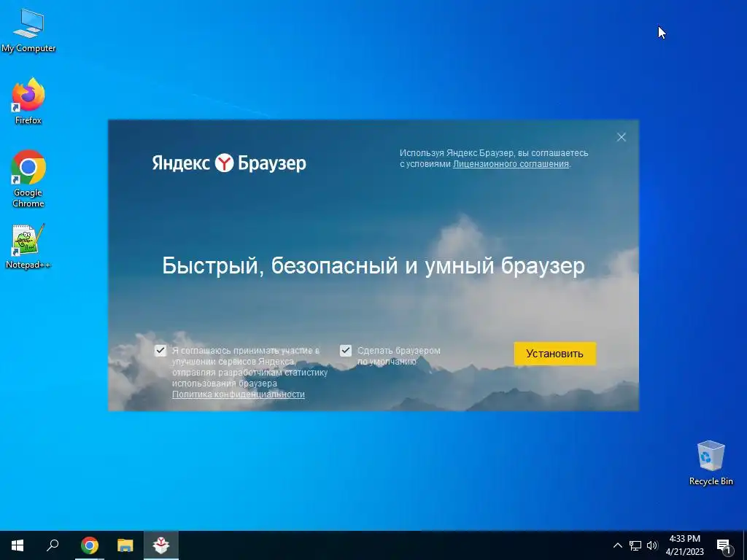Select the My Computer desktop icon
Viewport: 747px width, 560px height.
tap(28, 31)
